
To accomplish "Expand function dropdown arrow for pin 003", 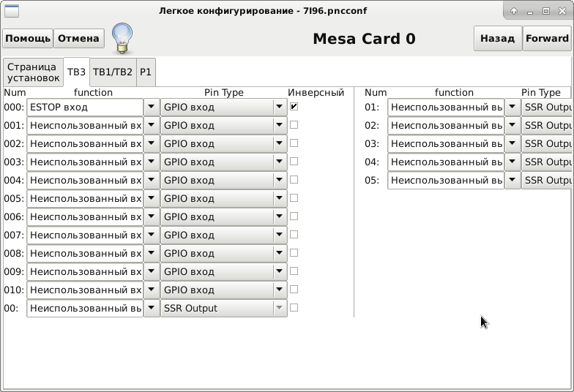I will tap(151, 162).
